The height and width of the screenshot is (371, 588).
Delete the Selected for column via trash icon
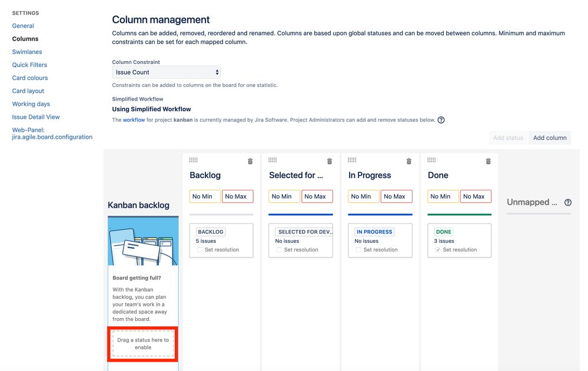click(x=330, y=161)
